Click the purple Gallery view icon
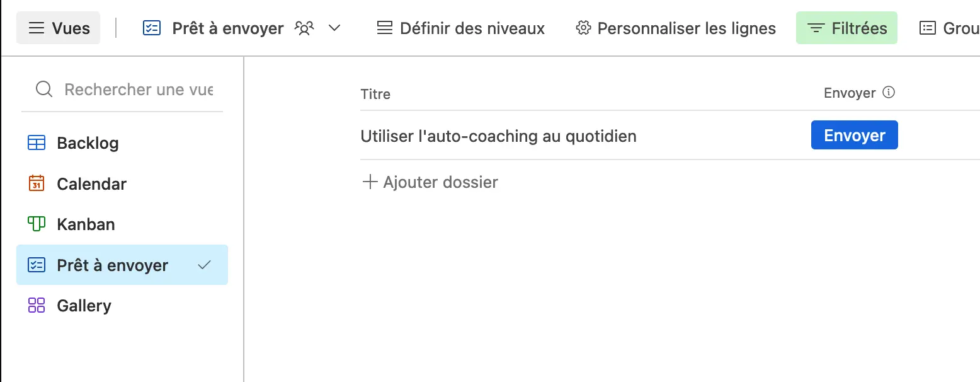 (x=37, y=306)
